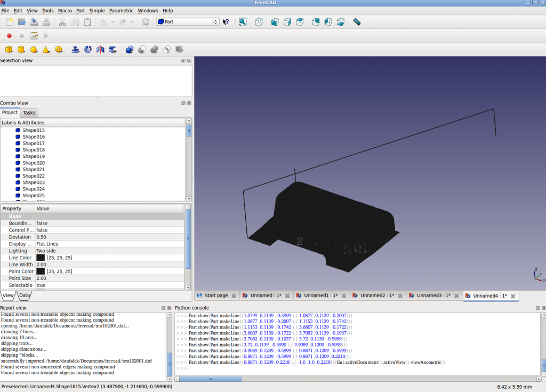546x392 pixels.
Task: Open the File menu
Action: [x=5, y=11]
